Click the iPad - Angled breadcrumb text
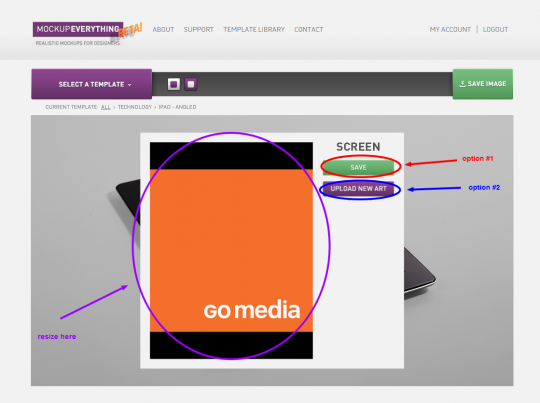The height and width of the screenshot is (403, 540). tap(177, 107)
